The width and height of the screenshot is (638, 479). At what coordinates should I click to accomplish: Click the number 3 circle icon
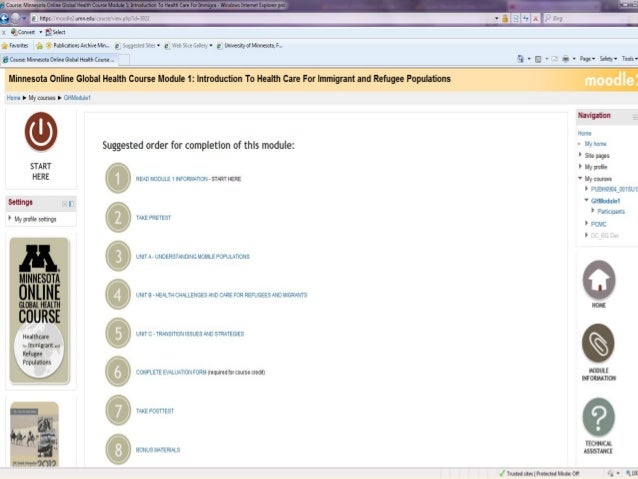point(118,256)
